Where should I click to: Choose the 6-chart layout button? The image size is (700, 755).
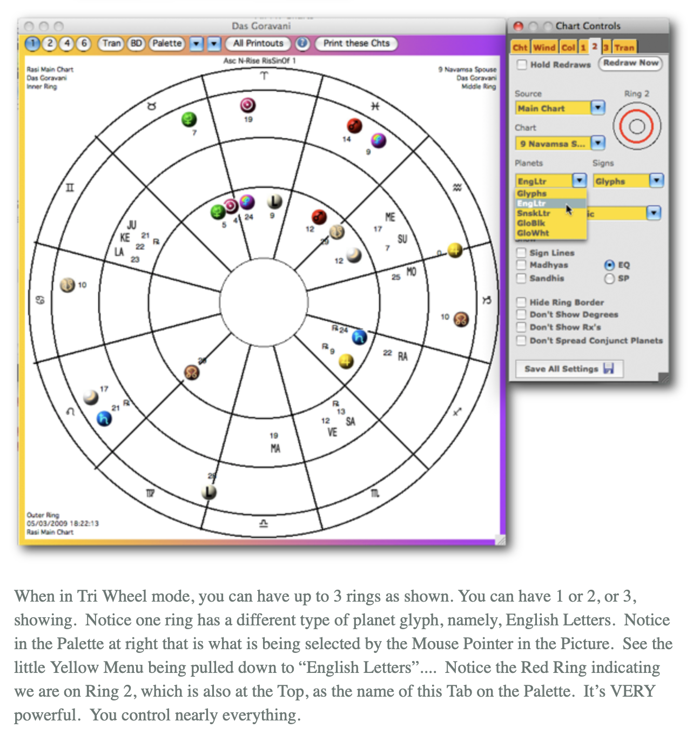(x=84, y=44)
